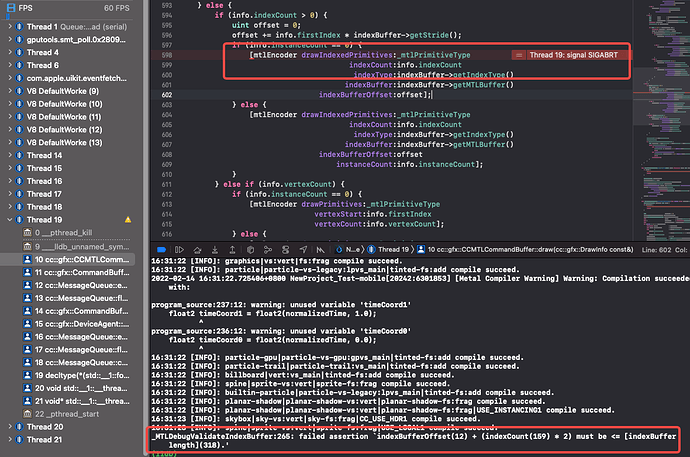The height and width of the screenshot is (457, 690).
Task: Expand Thread 21 disclosure arrow
Action: coord(10,439)
